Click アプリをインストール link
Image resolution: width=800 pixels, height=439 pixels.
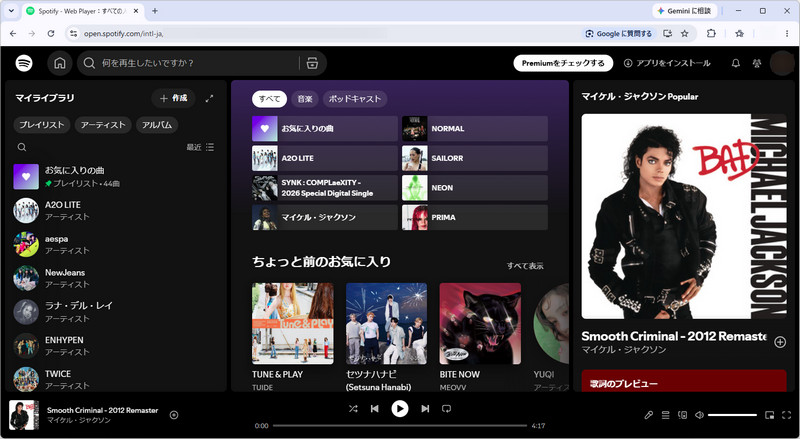tap(667, 63)
